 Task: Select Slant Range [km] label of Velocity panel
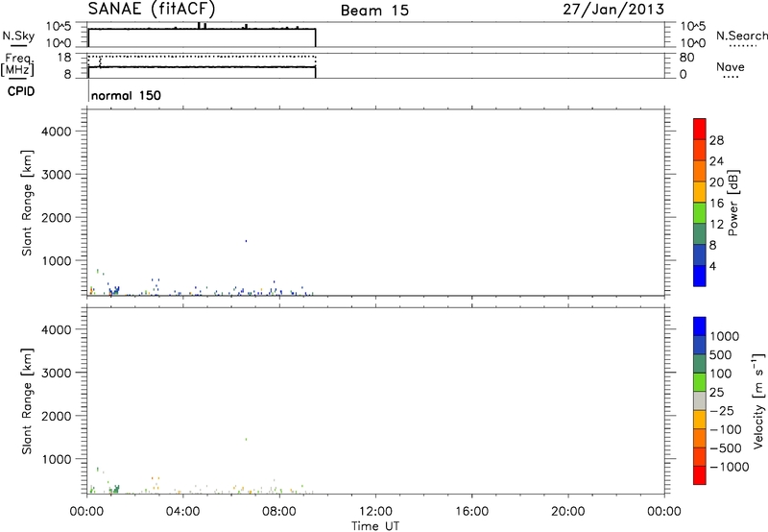[x=27, y=401]
